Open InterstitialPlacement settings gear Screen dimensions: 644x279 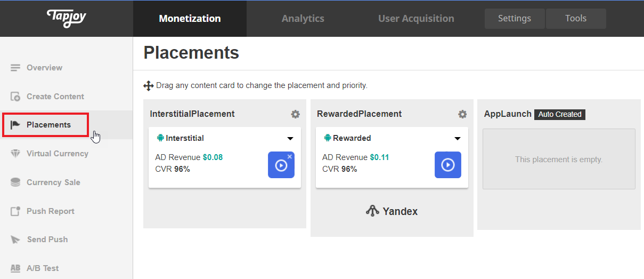click(x=295, y=114)
